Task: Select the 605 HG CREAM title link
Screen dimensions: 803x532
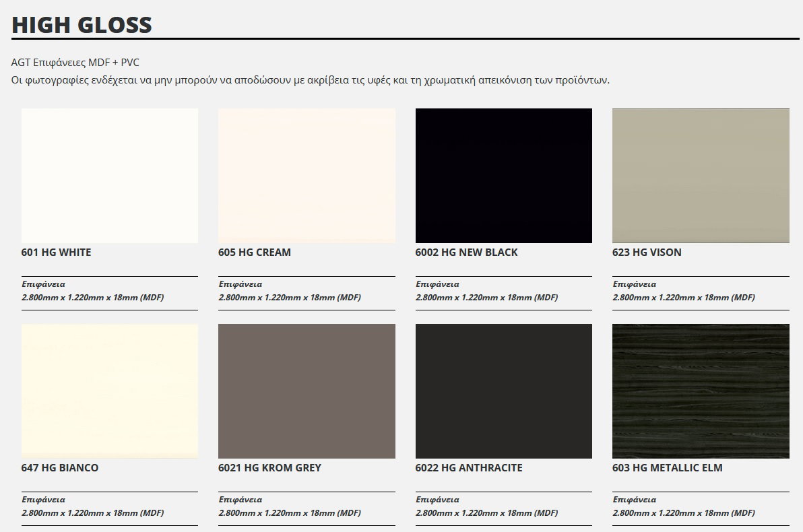Action: pos(254,253)
